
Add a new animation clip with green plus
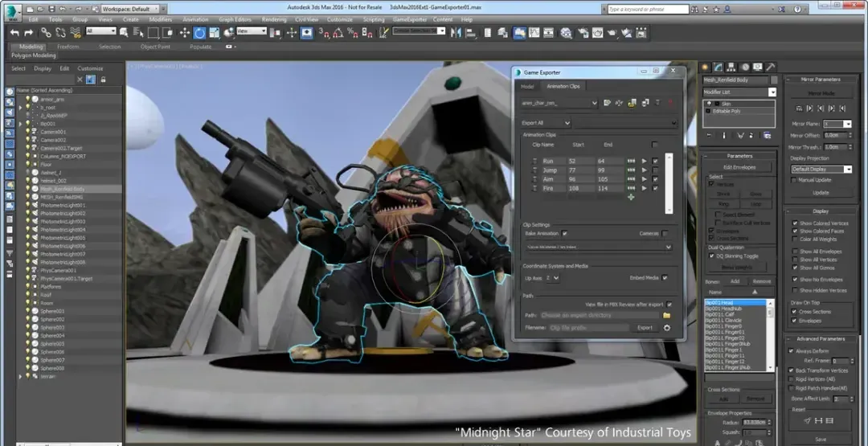(x=631, y=197)
